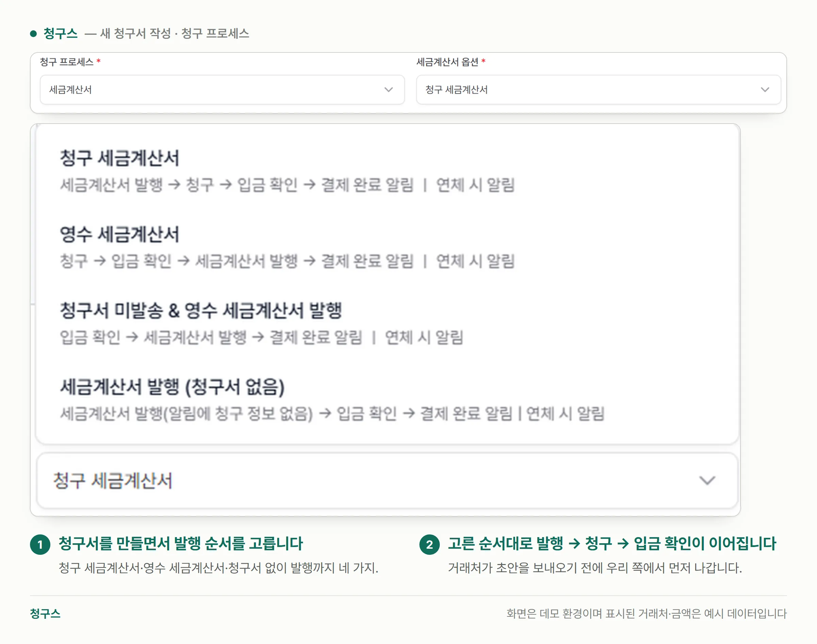Click the heading 청구서를 만들면서 발행 순서를 고릅니다

point(181,543)
